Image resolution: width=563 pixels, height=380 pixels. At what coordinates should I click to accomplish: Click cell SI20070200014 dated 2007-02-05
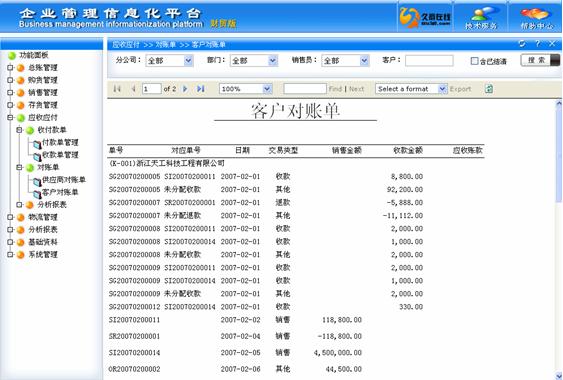pos(134,353)
